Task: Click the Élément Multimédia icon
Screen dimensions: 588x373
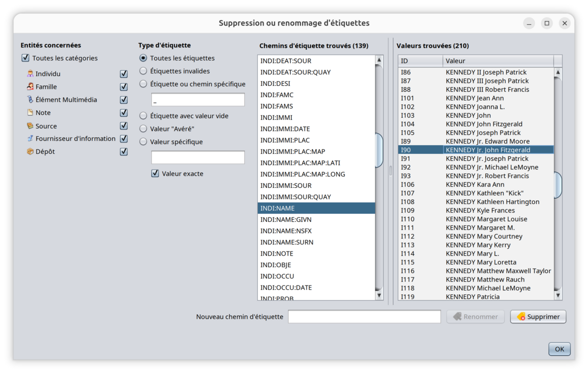Action: [30, 100]
